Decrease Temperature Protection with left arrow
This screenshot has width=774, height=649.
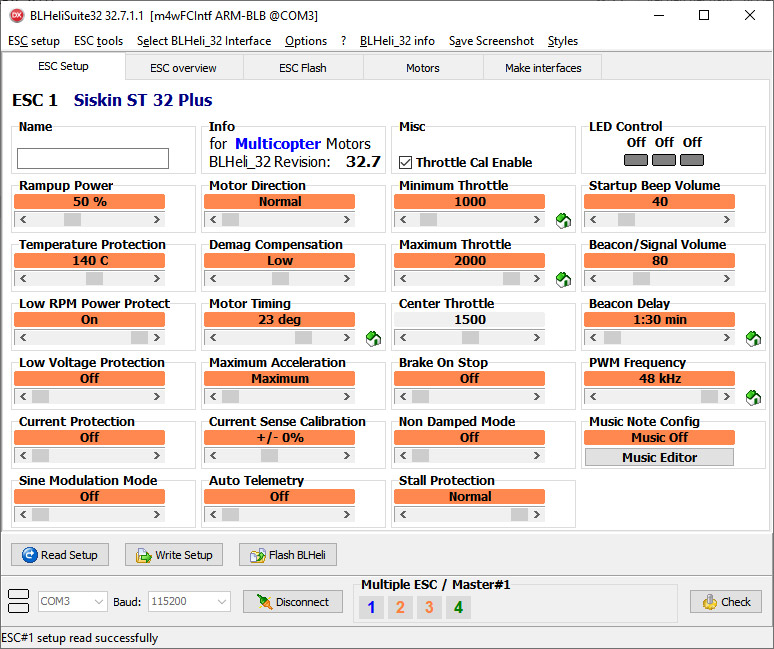(x=23, y=279)
